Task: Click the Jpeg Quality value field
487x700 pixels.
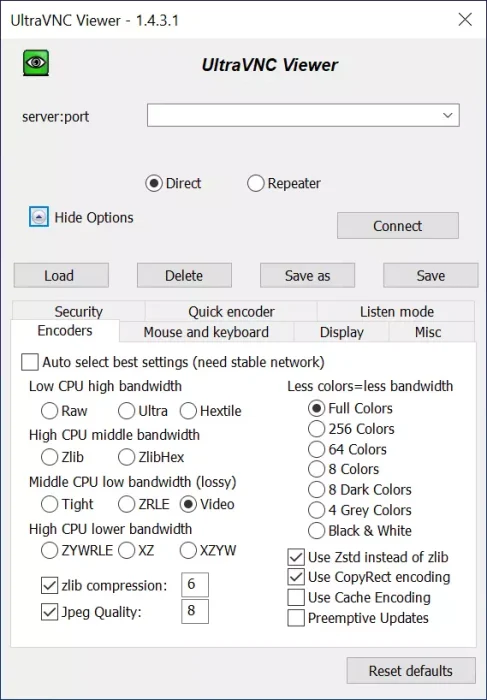Action: tap(195, 611)
